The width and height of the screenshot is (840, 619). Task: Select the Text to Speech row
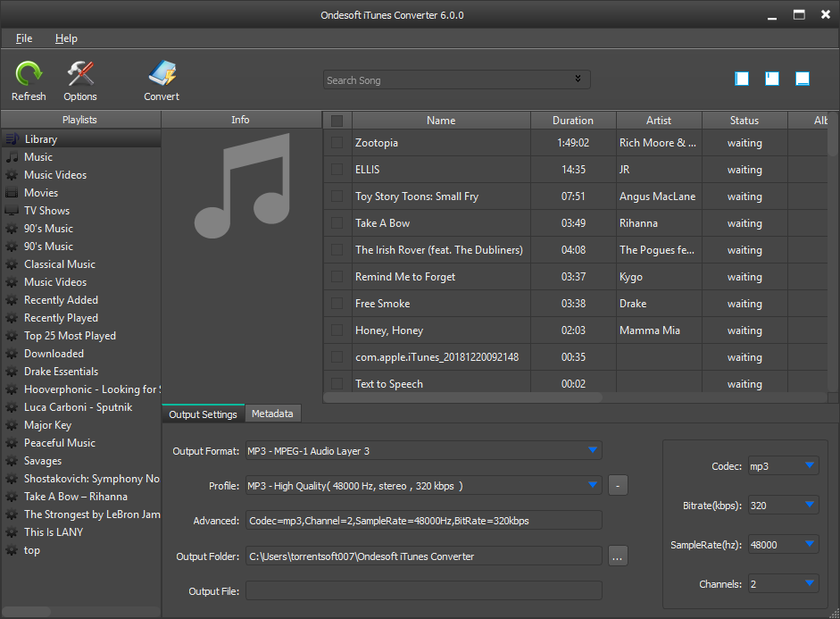pyautogui.click(x=576, y=382)
